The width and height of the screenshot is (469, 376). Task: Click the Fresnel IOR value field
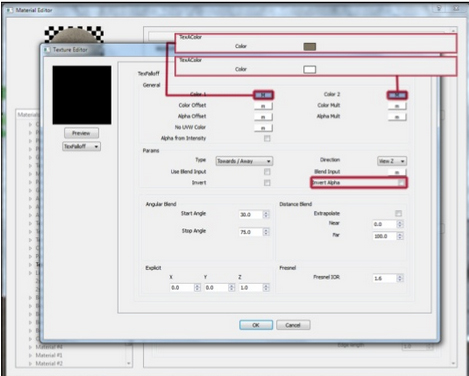(x=385, y=278)
